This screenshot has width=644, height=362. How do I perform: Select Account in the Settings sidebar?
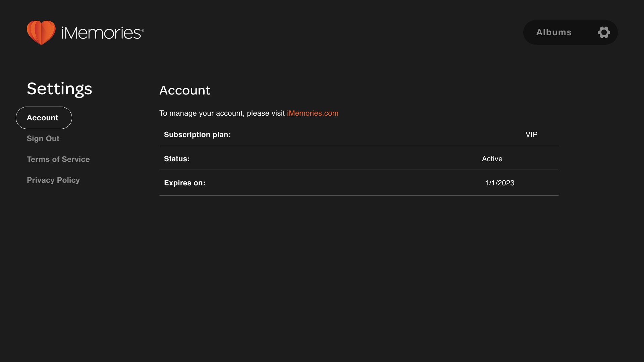click(43, 118)
